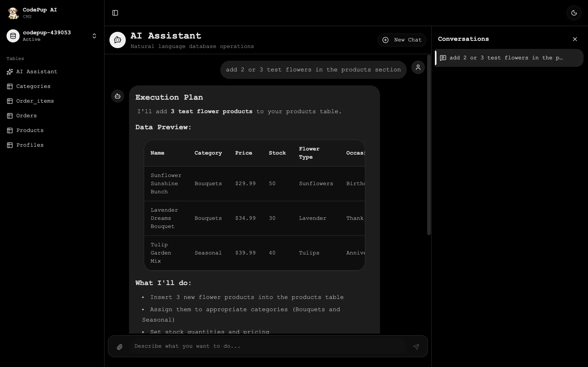This screenshot has height=367, width=588.
Task: Send message with the paper plane icon
Action: click(416, 346)
